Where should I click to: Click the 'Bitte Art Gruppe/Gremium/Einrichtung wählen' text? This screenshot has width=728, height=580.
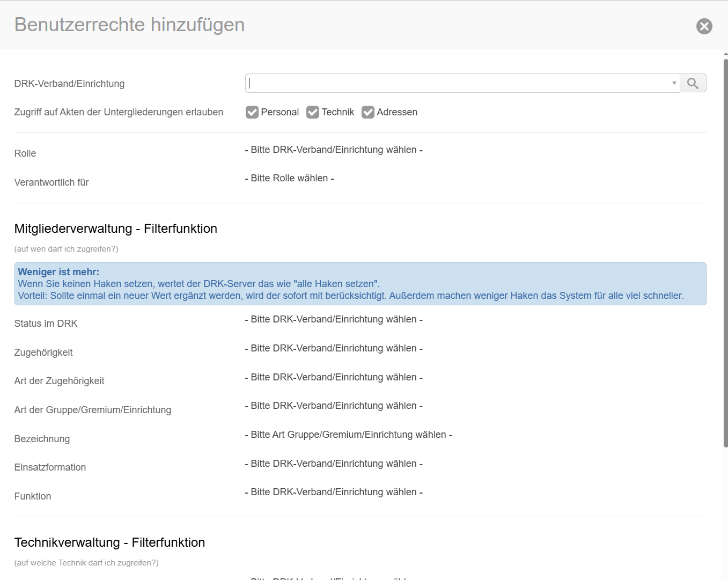348,435
